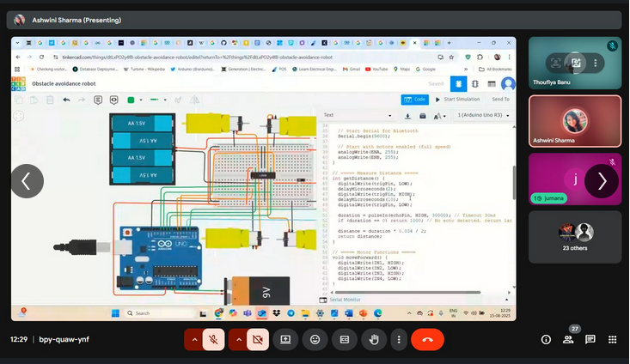
Task: Open more options in Meet control bar
Action: coord(399,339)
